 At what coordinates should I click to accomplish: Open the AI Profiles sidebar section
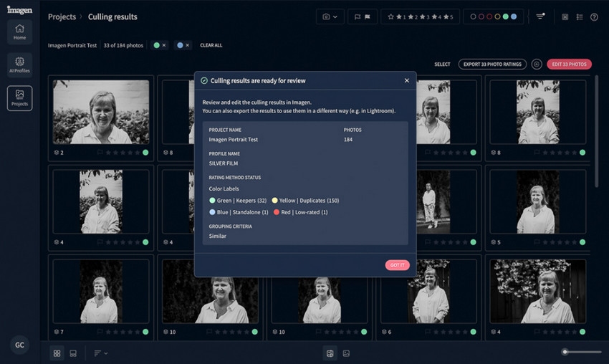[x=19, y=64]
